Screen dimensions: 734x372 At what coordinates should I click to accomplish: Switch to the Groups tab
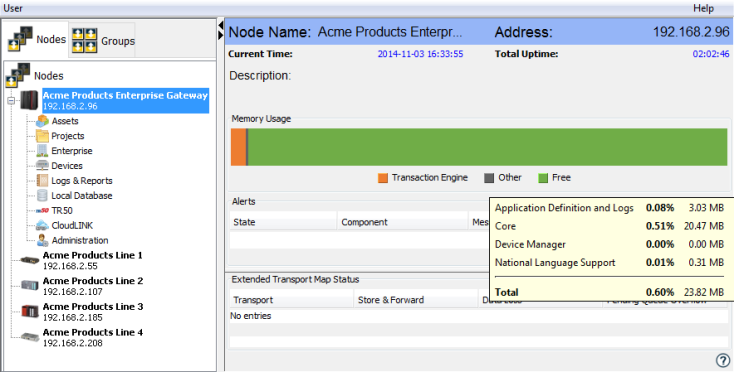coord(103,41)
